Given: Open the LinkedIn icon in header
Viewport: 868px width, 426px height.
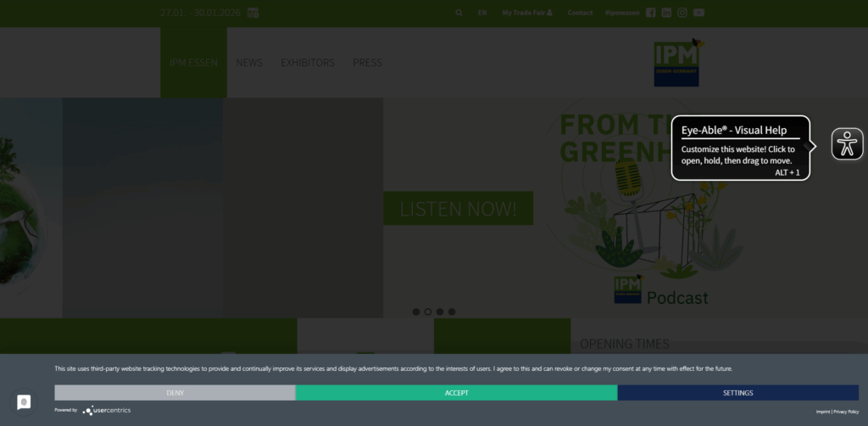Looking at the screenshot, I should (x=666, y=13).
